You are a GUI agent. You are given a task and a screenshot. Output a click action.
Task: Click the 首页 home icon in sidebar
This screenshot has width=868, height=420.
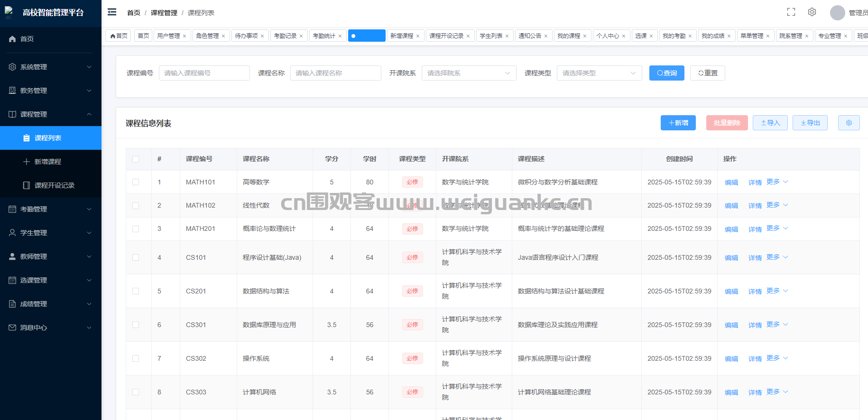(12, 39)
